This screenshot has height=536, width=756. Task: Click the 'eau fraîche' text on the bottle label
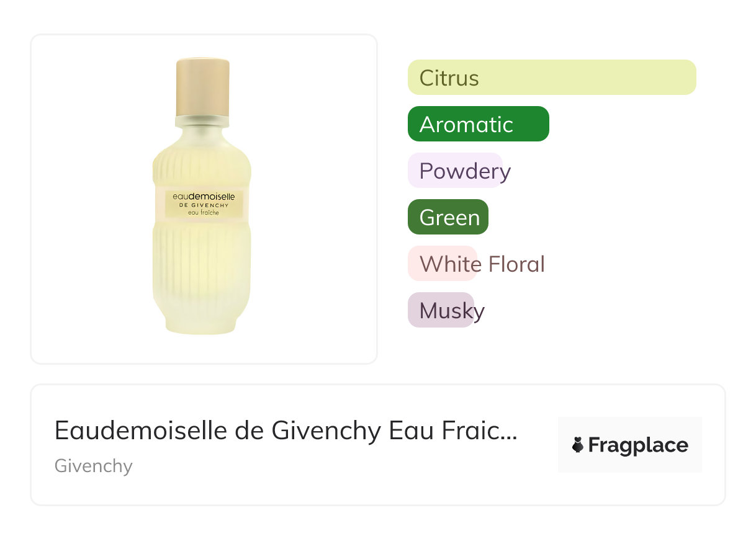point(203,213)
